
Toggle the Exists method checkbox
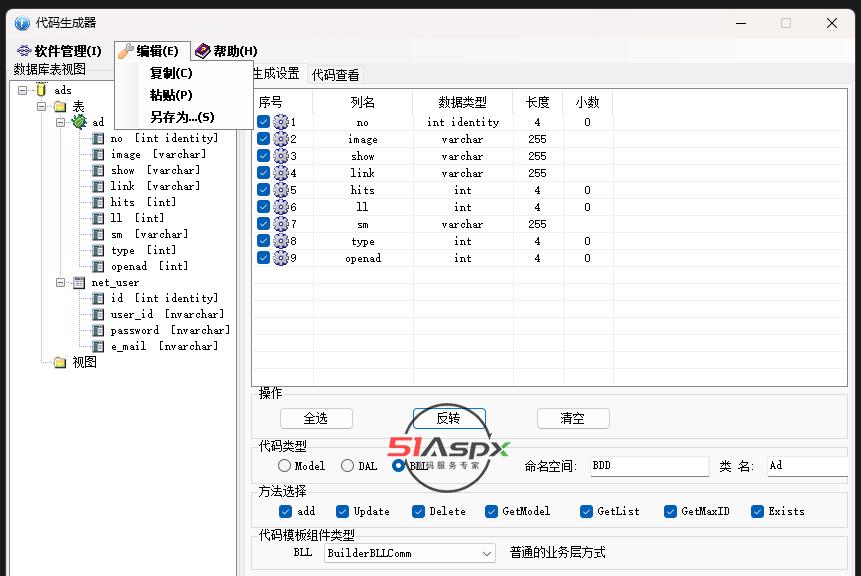[x=758, y=511]
